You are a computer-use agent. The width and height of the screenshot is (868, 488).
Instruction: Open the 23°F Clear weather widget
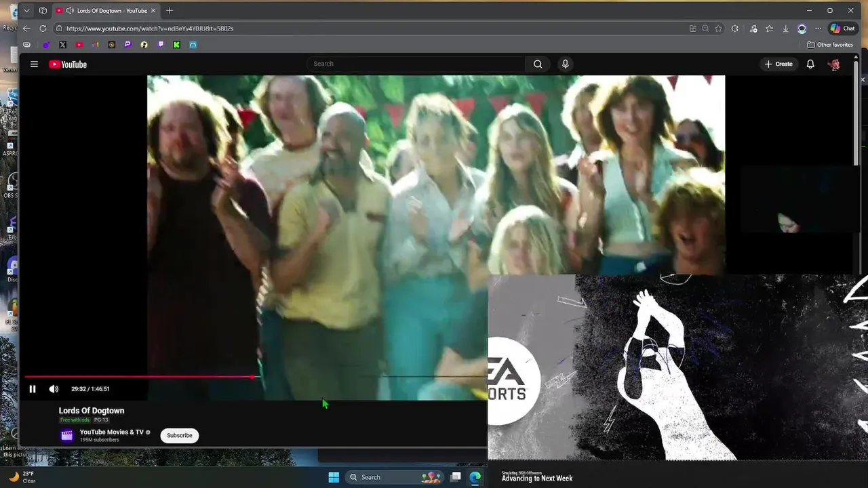coord(22,477)
